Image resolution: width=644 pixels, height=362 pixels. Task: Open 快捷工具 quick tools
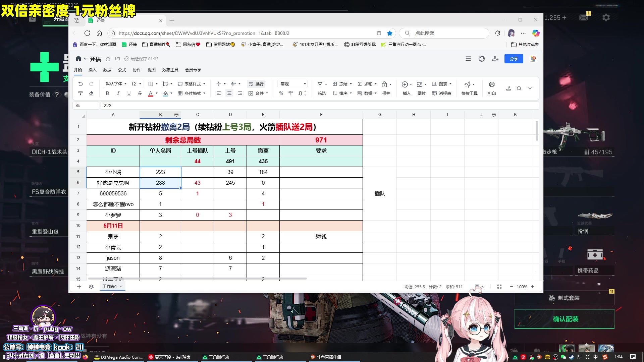tap(469, 88)
